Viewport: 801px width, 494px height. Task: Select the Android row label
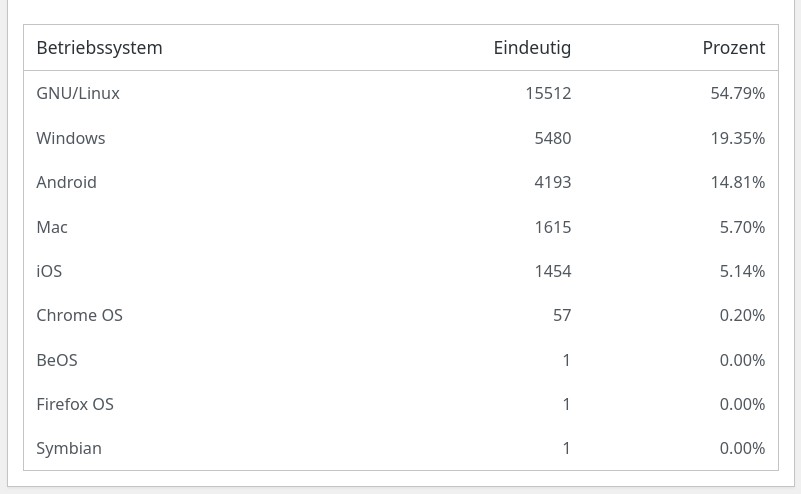pyautogui.click(x=67, y=182)
